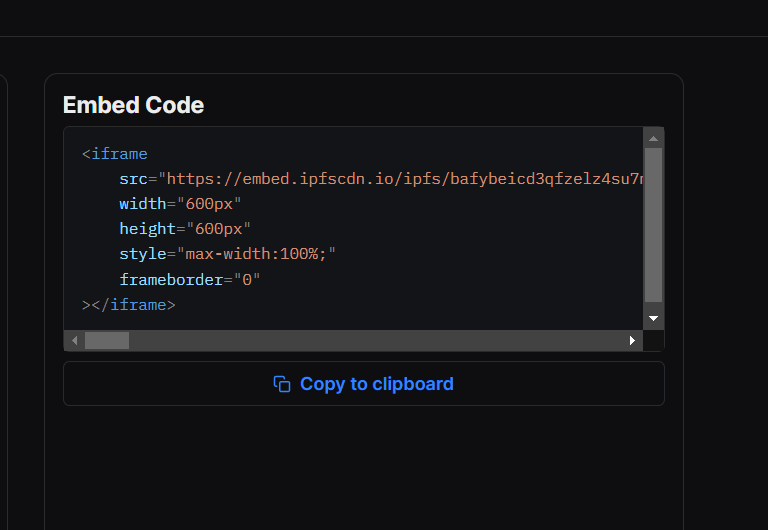This screenshot has width=768, height=530.
Task: Click the Embed Code heading
Action: (x=133, y=105)
